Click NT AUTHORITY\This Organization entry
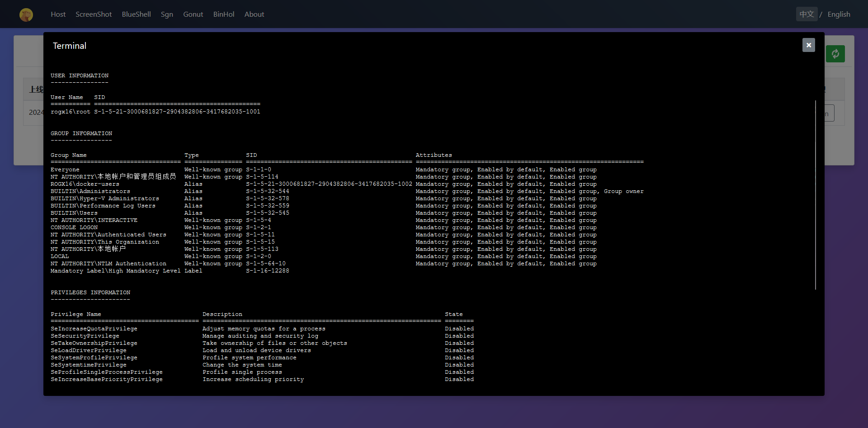 tap(105, 242)
